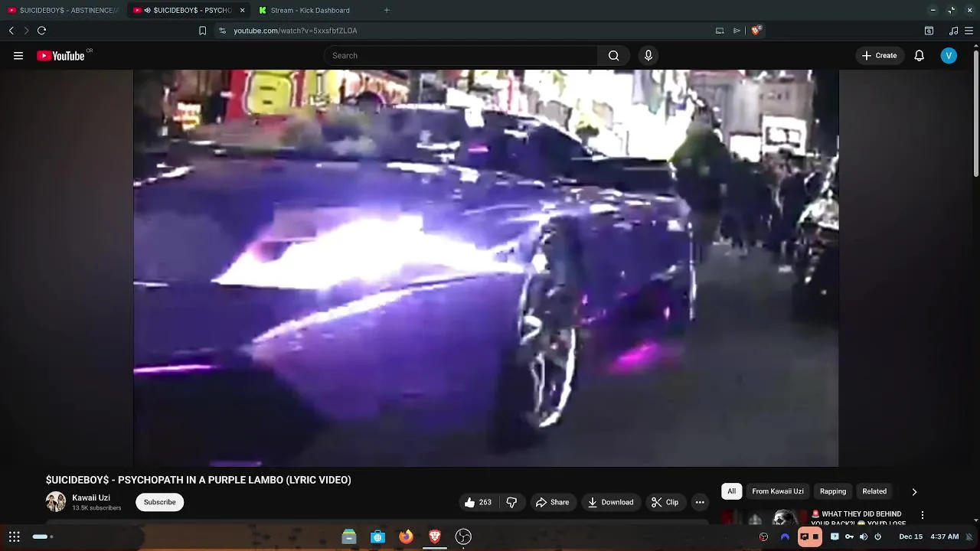Click the Share button
Viewport: 980px width, 551px height.
552,502
